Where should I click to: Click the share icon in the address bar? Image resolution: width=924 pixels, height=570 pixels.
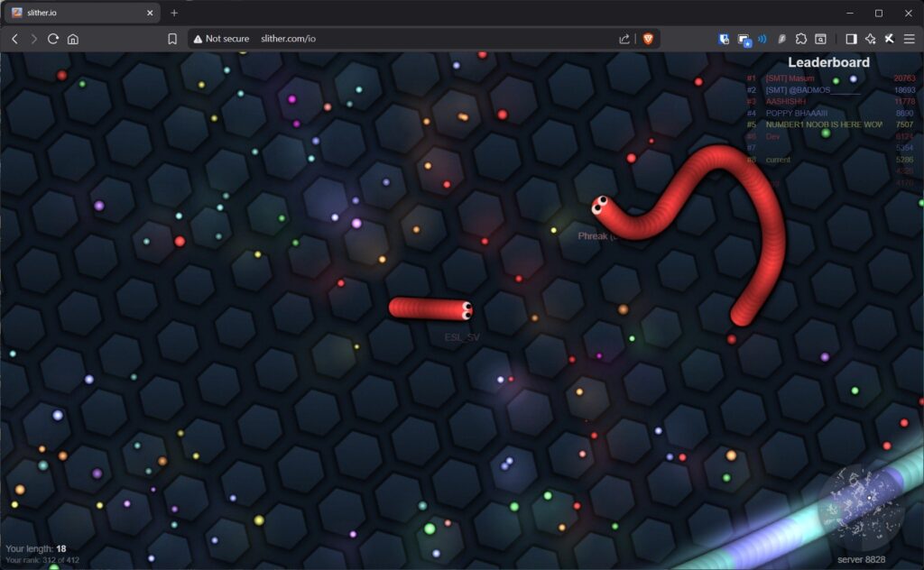[x=624, y=39]
